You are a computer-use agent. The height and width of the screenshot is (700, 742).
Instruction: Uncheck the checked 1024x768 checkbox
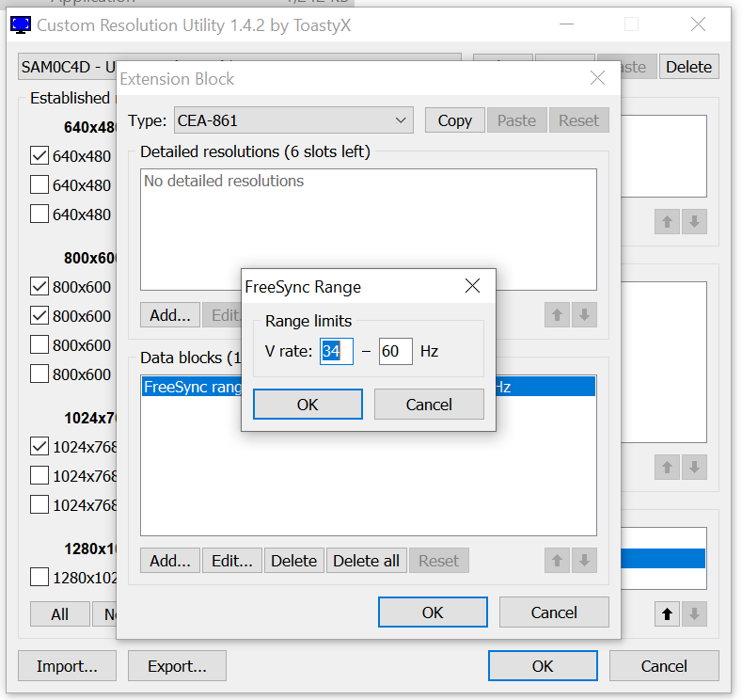pos(39,446)
